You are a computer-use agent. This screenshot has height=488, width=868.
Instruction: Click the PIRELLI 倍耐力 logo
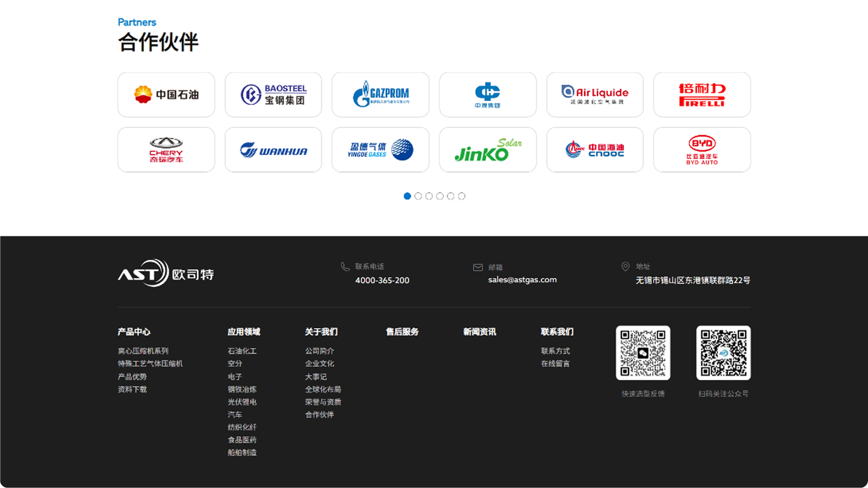[702, 94]
